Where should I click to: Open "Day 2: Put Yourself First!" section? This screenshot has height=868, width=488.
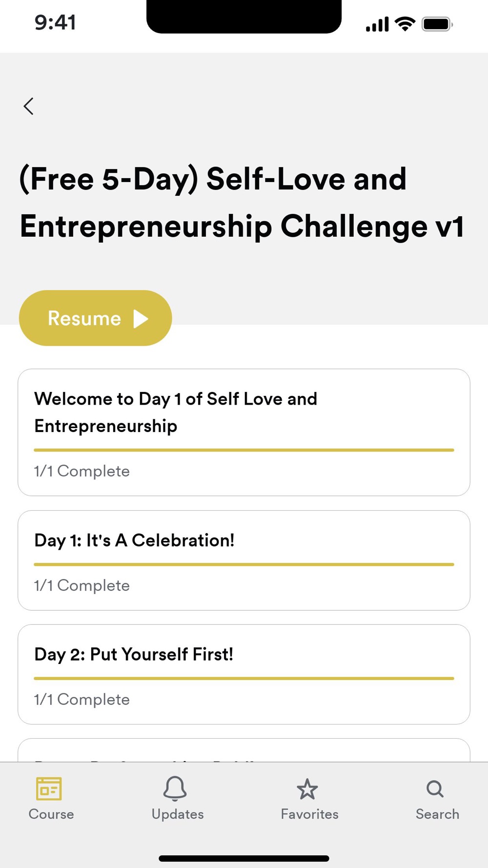pyautogui.click(x=134, y=654)
